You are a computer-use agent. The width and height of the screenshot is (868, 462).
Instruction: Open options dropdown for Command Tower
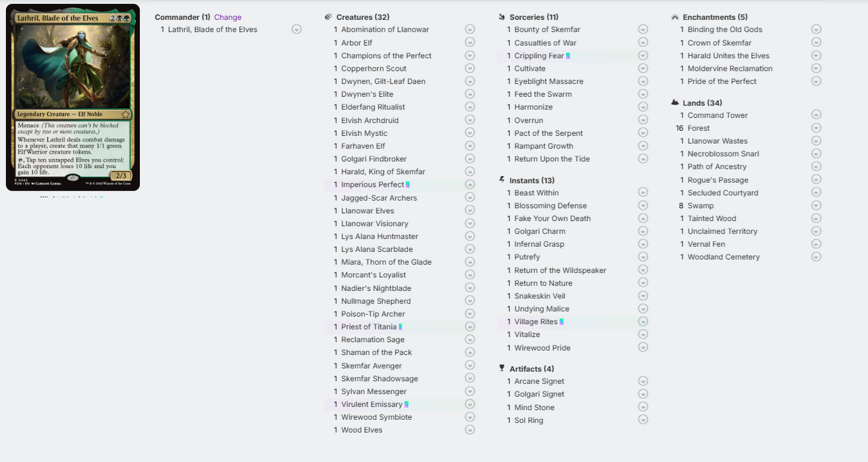[x=817, y=115]
